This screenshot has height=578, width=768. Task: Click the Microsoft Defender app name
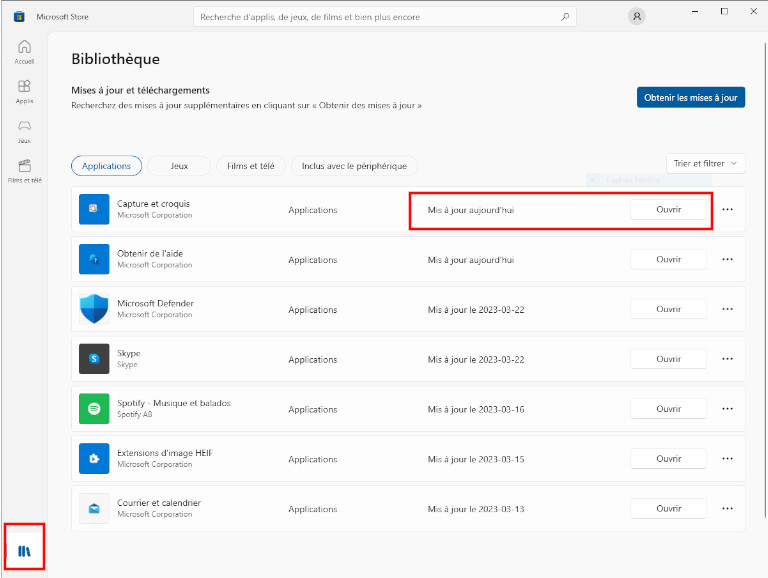click(155, 303)
